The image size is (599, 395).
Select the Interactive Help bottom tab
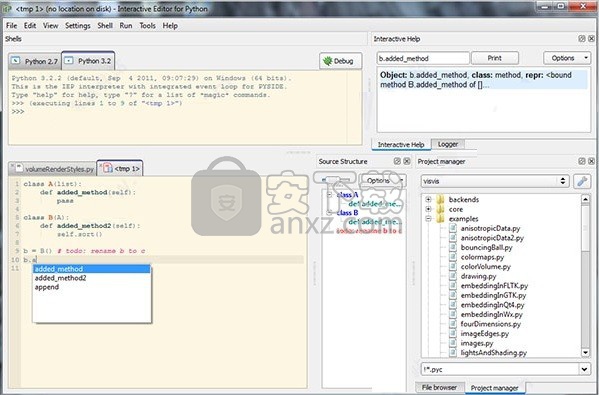click(401, 144)
